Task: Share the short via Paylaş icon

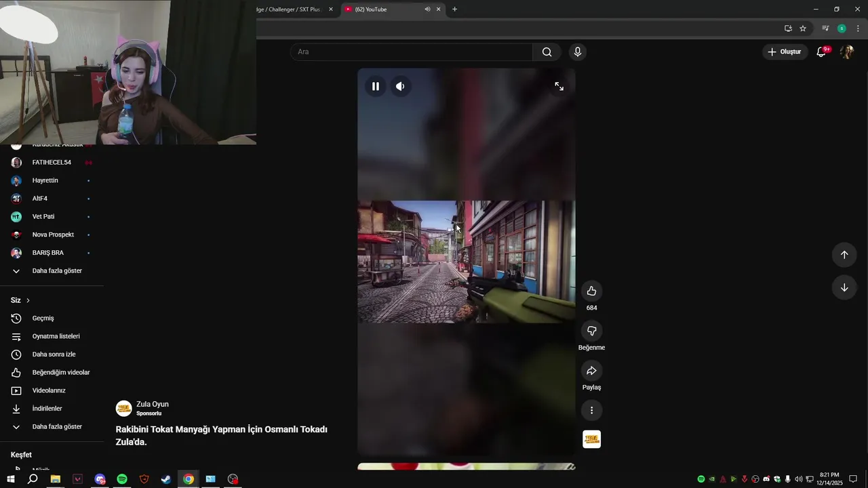Action: 591,371
